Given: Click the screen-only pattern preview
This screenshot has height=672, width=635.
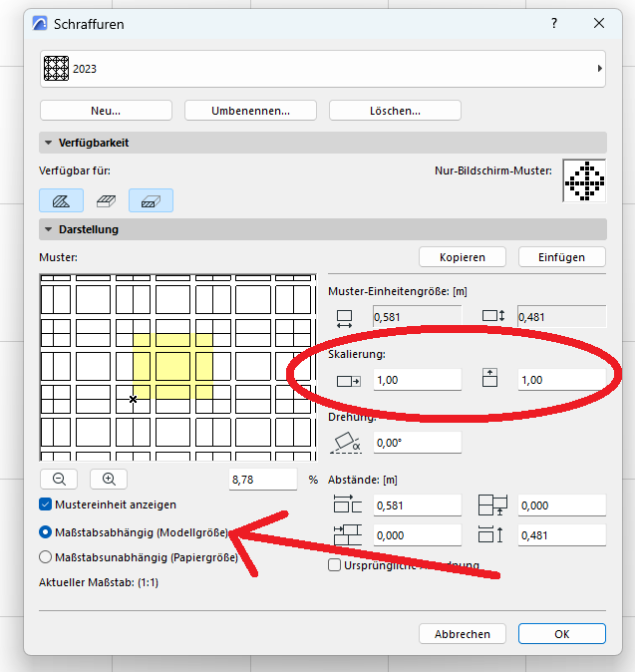Looking at the screenshot, I should click(584, 180).
